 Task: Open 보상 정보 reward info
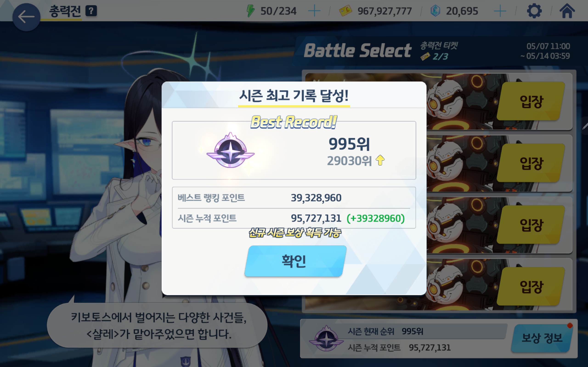coord(542,338)
